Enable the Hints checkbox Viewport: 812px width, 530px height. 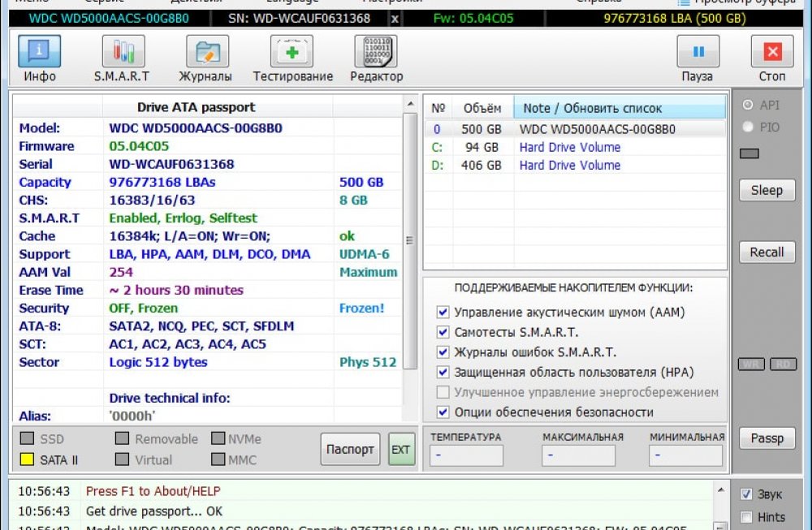746,516
